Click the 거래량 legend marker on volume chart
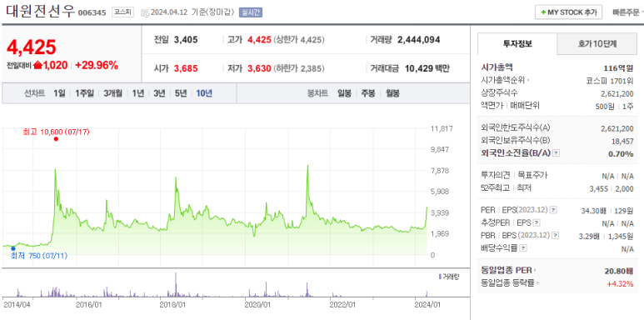The image size is (644, 320). tap(440, 277)
